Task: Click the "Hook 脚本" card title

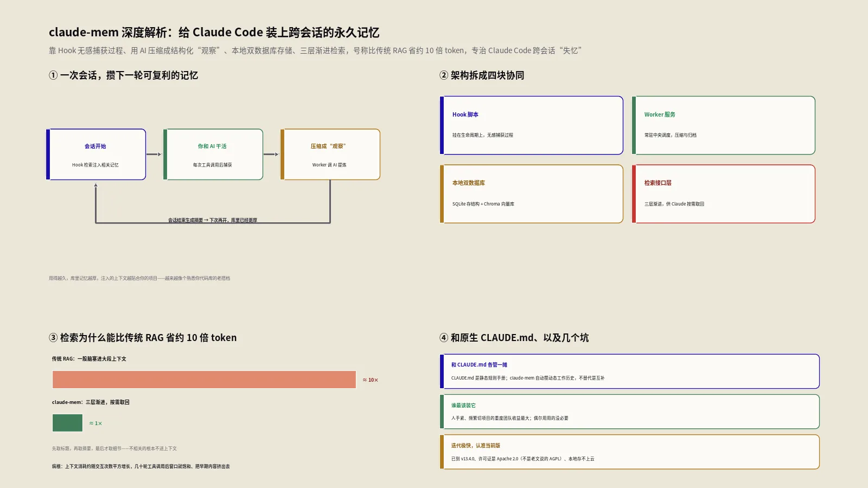Action: 465,114
